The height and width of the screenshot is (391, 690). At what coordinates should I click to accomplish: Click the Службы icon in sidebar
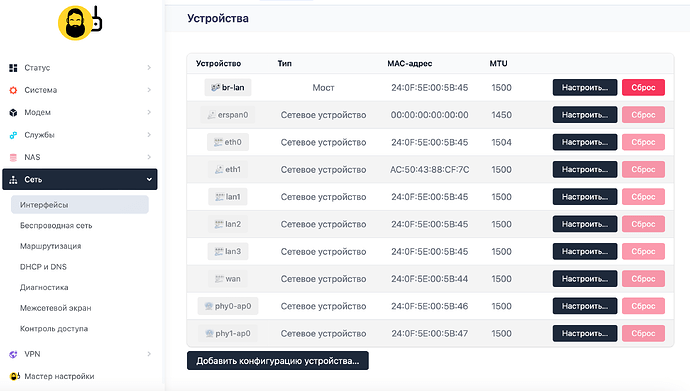coord(13,135)
